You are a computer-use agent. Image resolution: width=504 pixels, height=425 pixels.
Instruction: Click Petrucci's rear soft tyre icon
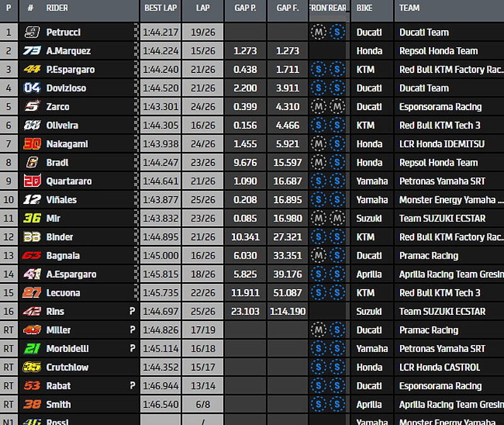[337, 32]
